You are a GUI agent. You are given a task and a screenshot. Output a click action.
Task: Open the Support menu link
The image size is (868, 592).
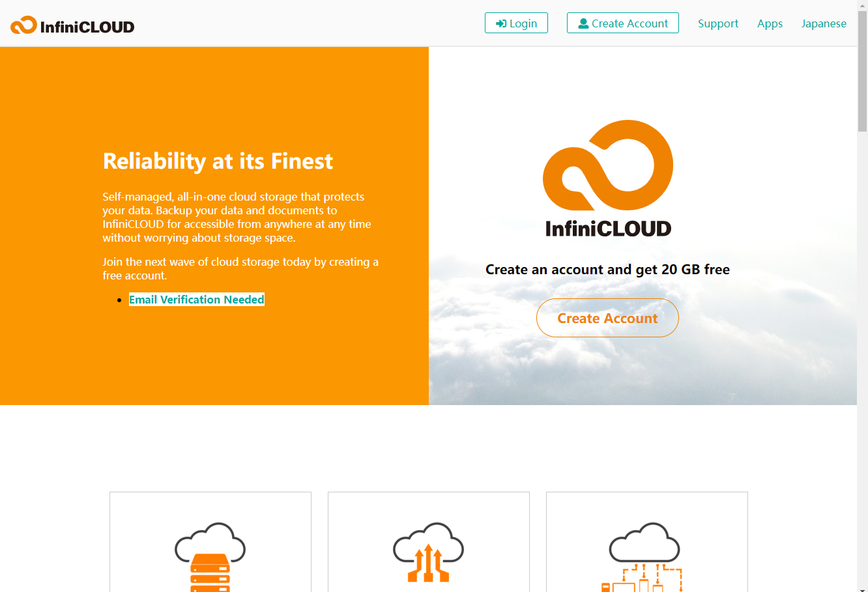tap(718, 23)
